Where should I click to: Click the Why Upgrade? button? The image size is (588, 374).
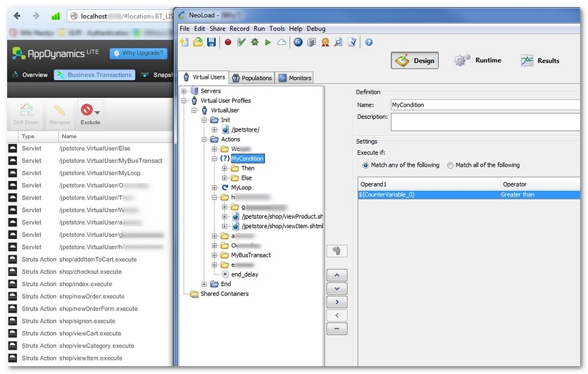(139, 53)
